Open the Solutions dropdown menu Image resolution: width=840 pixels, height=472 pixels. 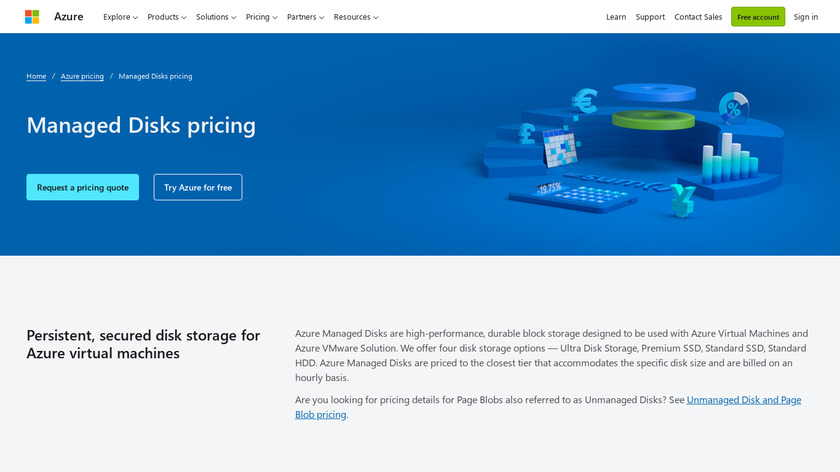(216, 17)
